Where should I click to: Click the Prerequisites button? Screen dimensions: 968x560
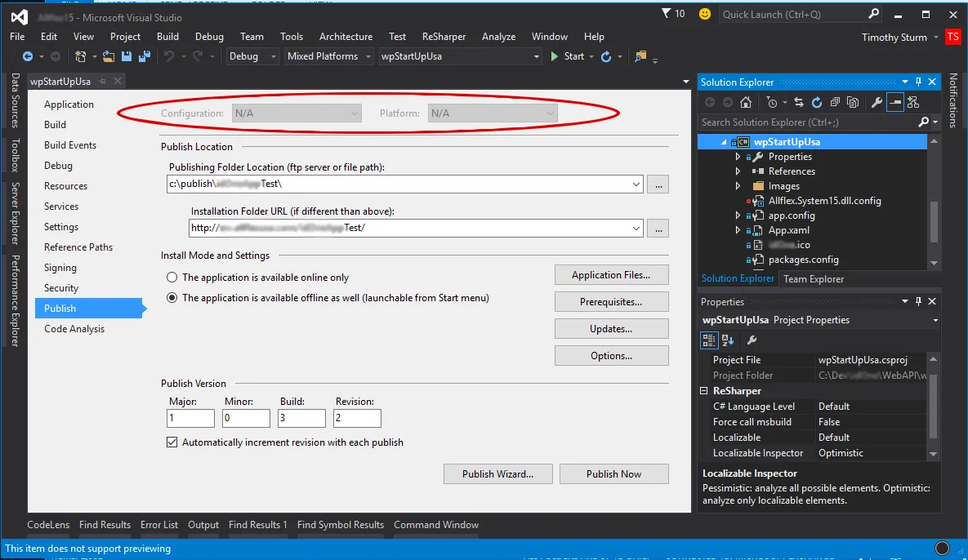611,301
